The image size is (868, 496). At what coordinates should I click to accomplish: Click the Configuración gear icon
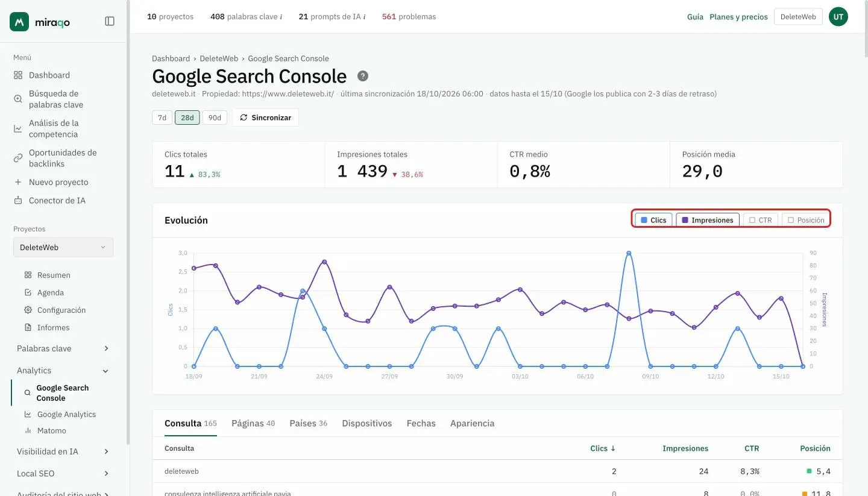[28, 310]
